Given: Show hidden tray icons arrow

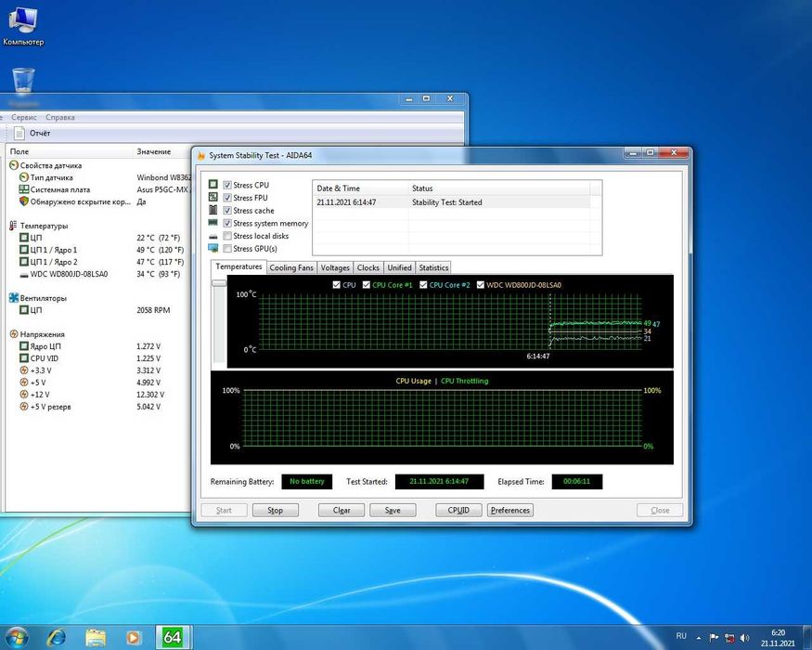Looking at the screenshot, I should (699, 638).
